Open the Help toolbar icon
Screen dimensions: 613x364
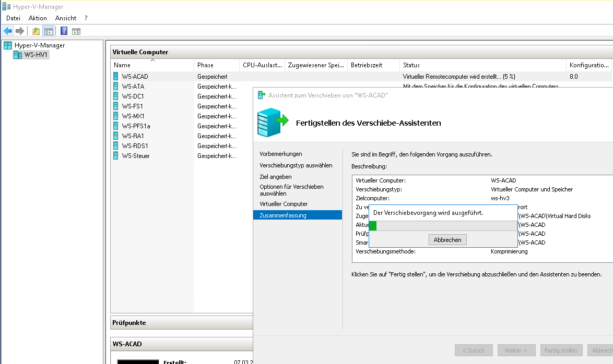point(64,31)
